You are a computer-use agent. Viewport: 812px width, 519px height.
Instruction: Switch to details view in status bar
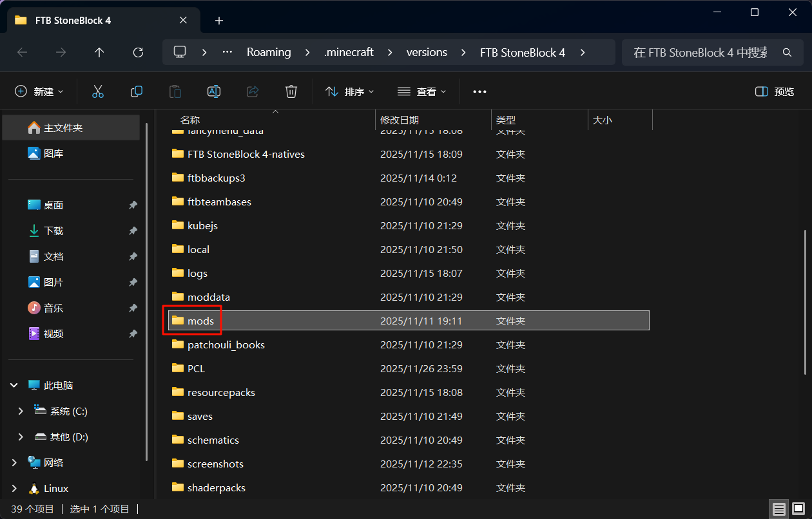[x=779, y=509]
